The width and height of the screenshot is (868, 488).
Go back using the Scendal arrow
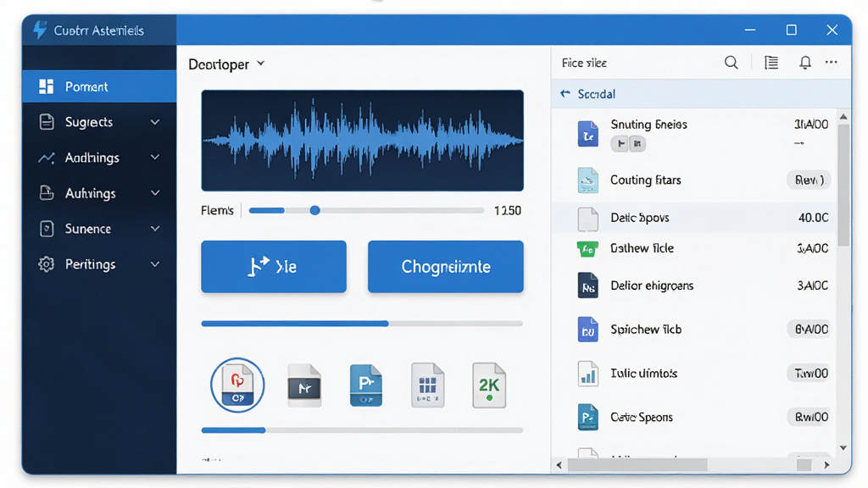[565, 93]
